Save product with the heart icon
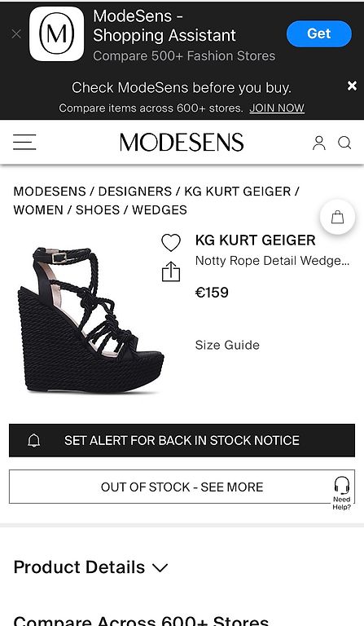This screenshot has height=626, width=364. pos(171,242)
